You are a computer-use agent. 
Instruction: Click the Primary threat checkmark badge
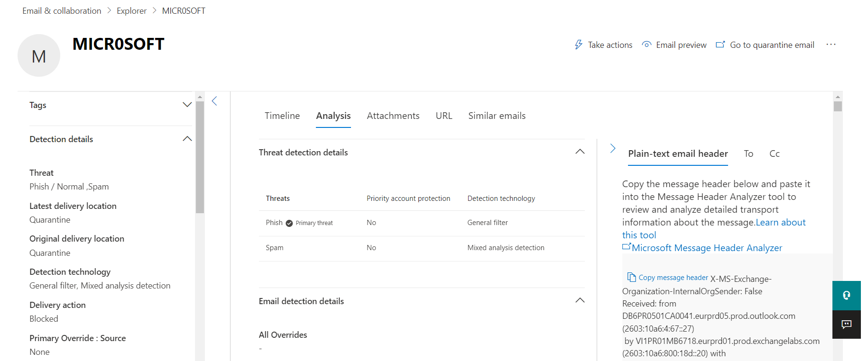(289, 223)
